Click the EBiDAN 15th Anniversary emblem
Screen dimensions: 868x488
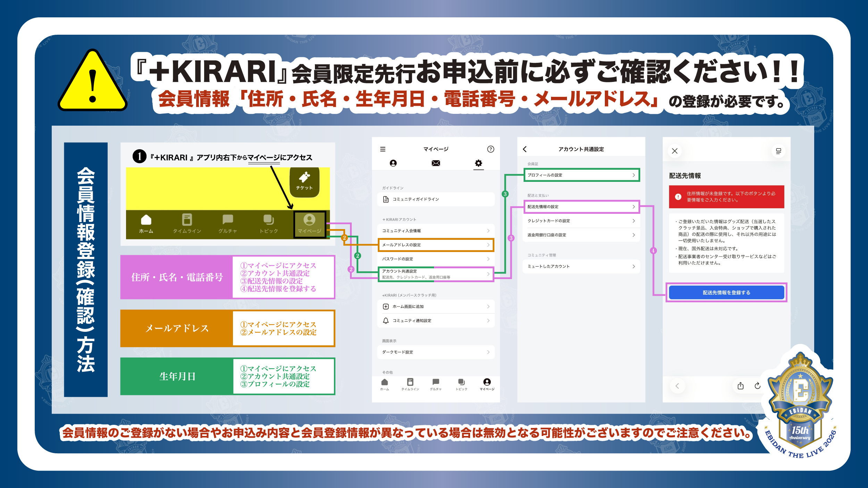[800, 404]
